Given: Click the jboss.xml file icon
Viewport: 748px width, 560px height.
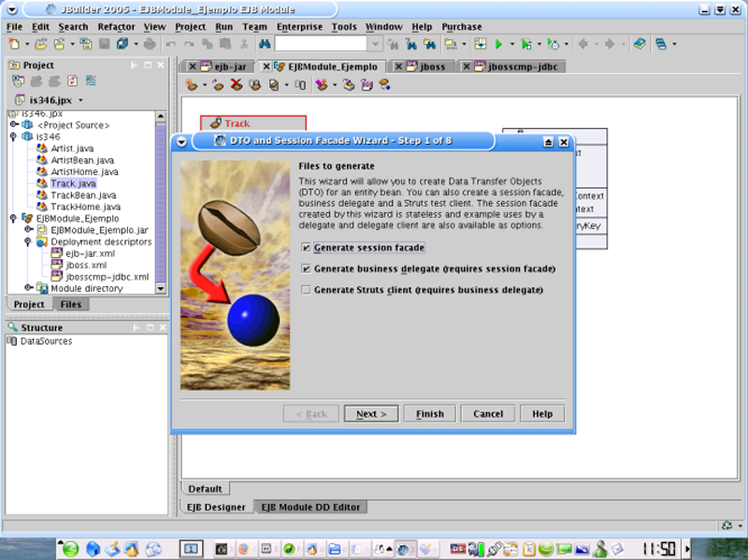Looking at the screenshot, I should pyautogui.click(x=56, y=265).
